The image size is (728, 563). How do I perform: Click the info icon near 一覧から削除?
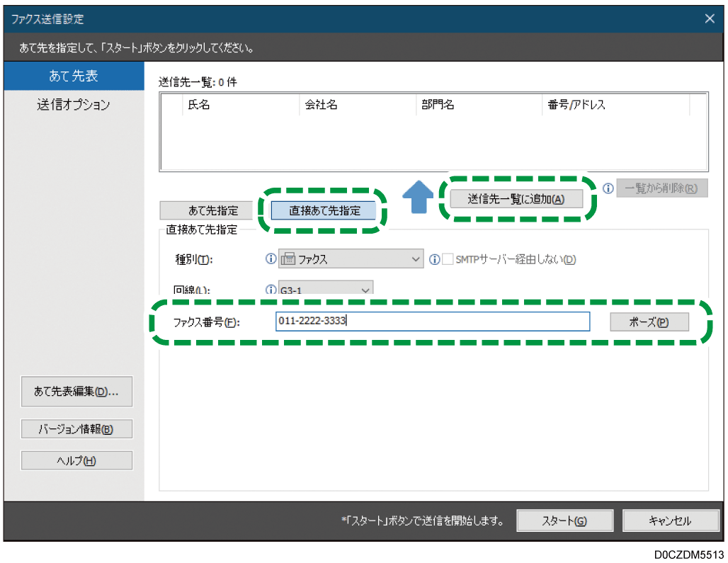point(608,188)
